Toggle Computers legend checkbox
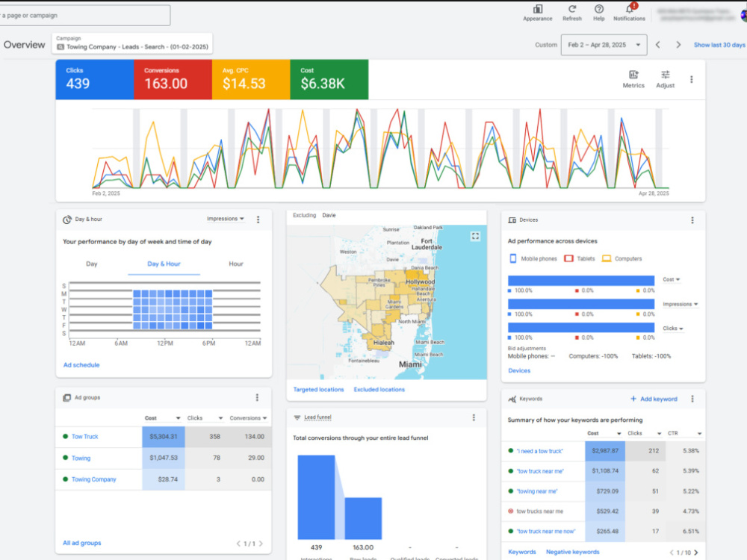This screenshot has width=747, height=560. pyautogui.click(x=606, y=258)
